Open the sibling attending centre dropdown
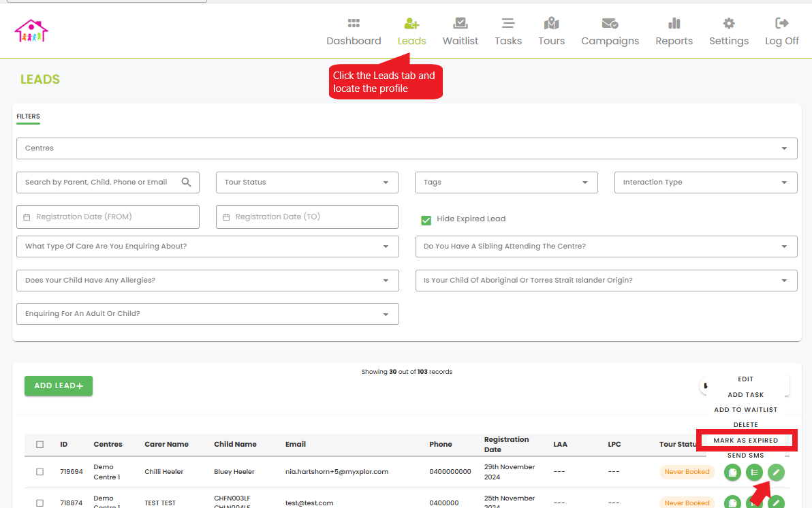 (x=606, y=247)
